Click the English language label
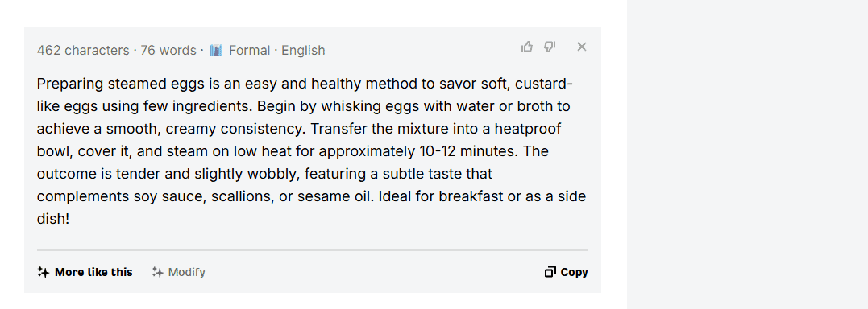The width and height of the screenshot is (868, 309). point(303,51)
